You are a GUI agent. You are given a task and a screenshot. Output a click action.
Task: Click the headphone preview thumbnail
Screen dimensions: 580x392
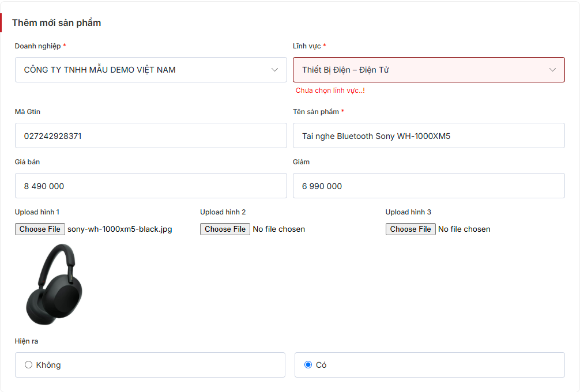coord(54,284)
